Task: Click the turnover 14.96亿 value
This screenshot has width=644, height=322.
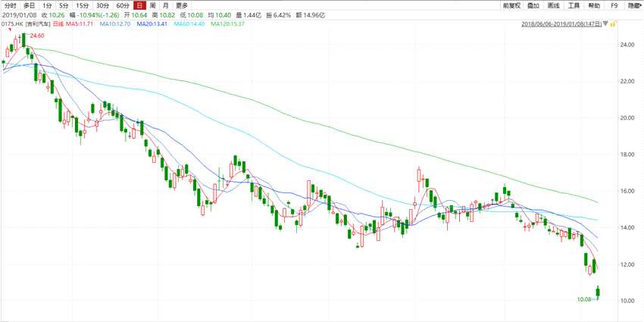Action: click(x=314, y=15)
